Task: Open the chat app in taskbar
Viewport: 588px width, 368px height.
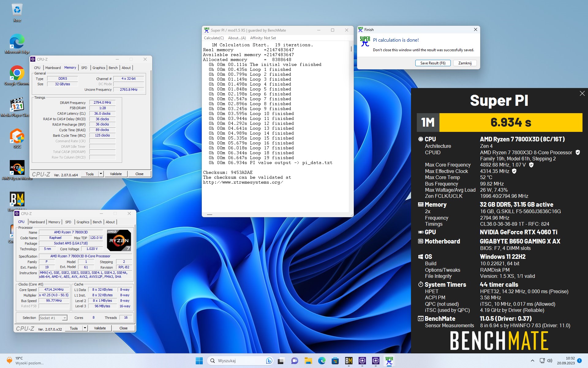Action: tap(295, 361)
